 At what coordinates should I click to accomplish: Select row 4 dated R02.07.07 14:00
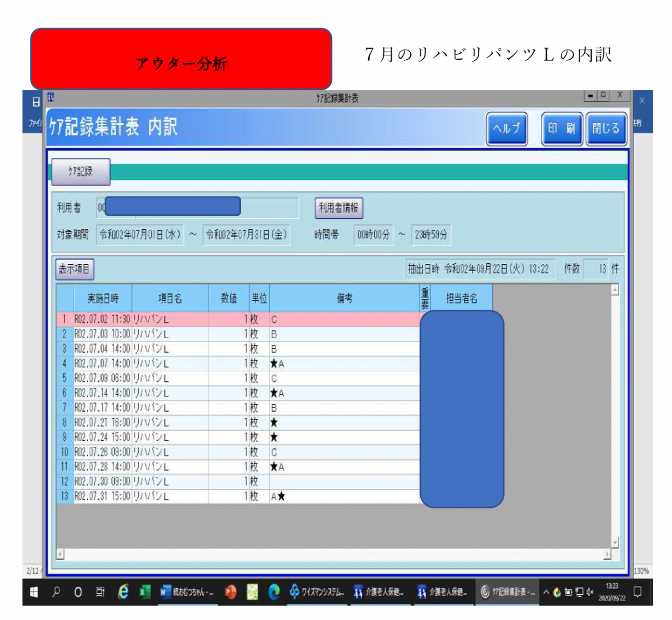[x=187, y=364]
